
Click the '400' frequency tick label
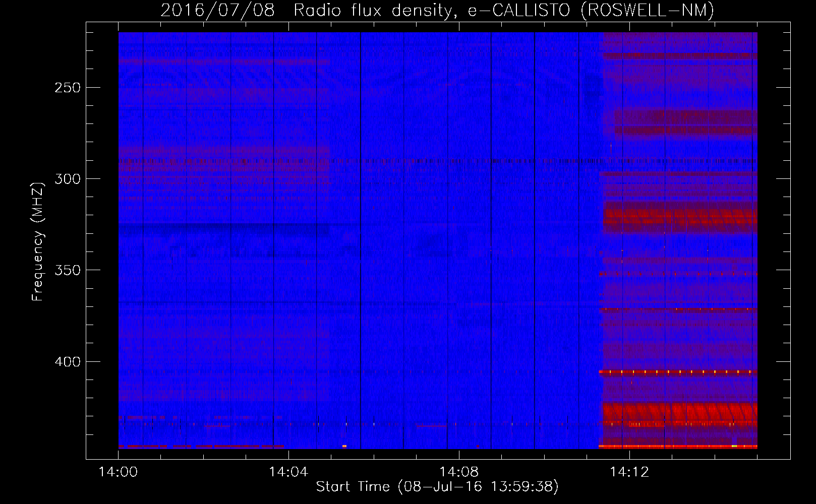(68, 362)
